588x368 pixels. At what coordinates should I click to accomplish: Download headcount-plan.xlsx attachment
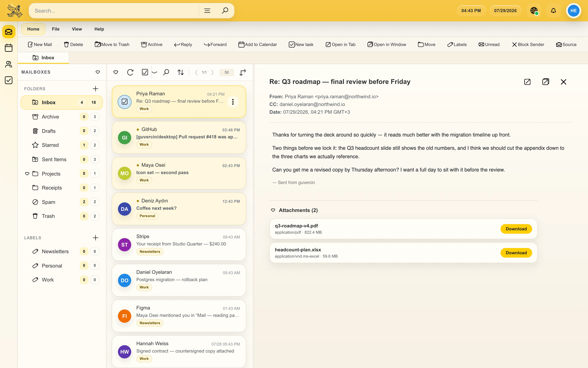tap(516, 253)
